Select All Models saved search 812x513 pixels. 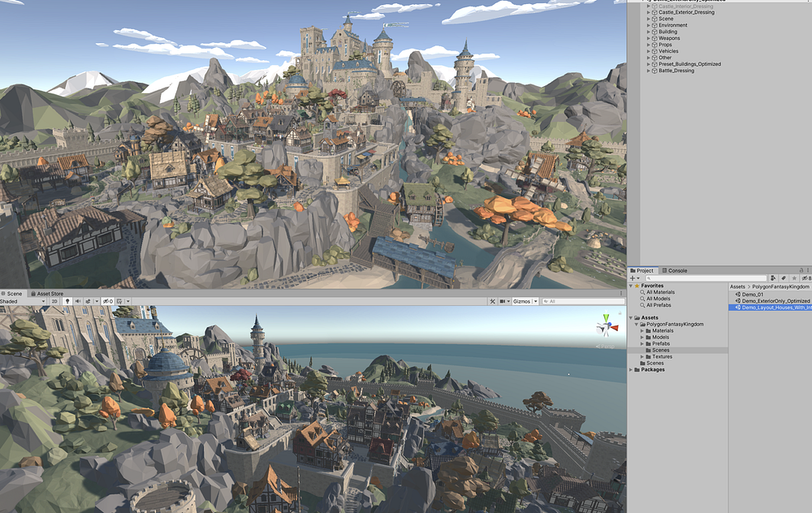pyautogui.click(x=659, y=299)
